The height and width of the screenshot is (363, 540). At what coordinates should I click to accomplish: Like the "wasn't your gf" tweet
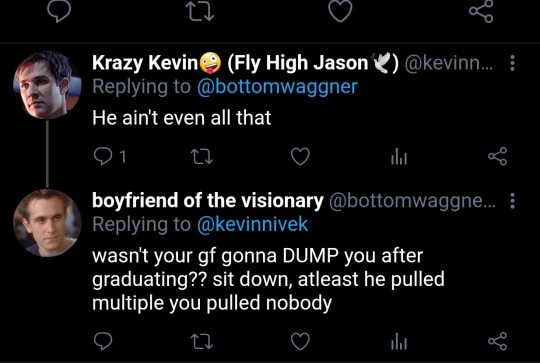coord(300,341)
